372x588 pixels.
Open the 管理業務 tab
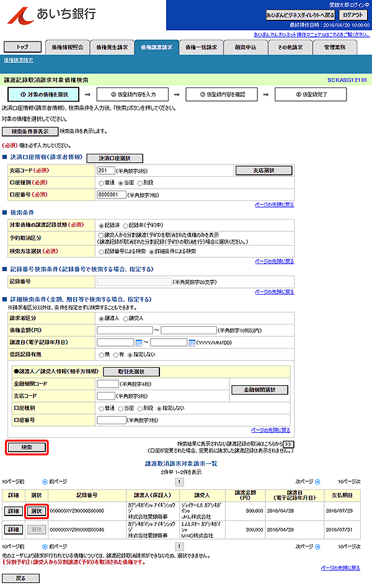coord(335,47)
